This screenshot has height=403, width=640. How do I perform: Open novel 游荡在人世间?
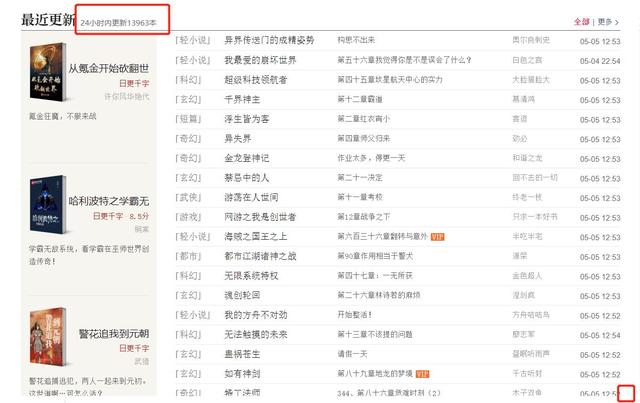pos(251,197)
